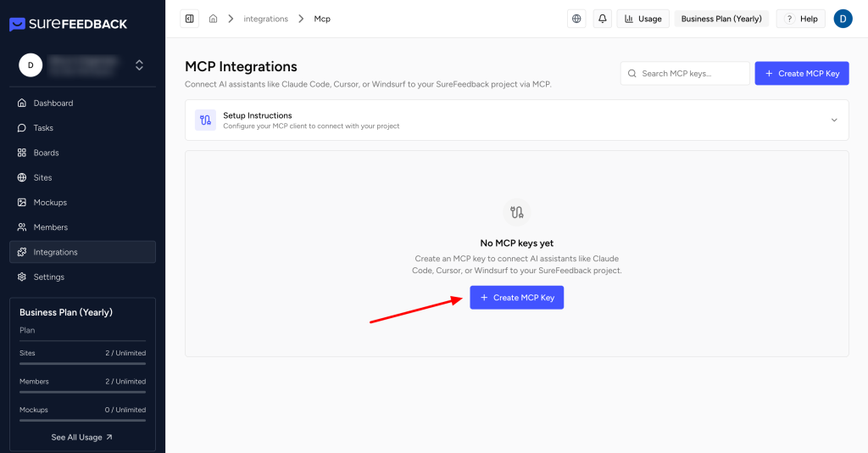The width and height of the screenshot is (868, 453).
Task: Open the Help button
Action: click(x=801, y=19)
